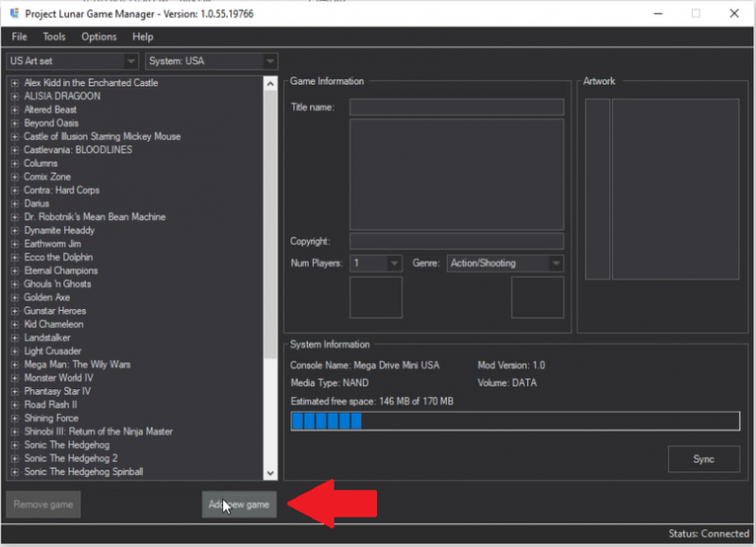Open the File menu
This screenshot has width=756, height=547.
pos(19,37)
